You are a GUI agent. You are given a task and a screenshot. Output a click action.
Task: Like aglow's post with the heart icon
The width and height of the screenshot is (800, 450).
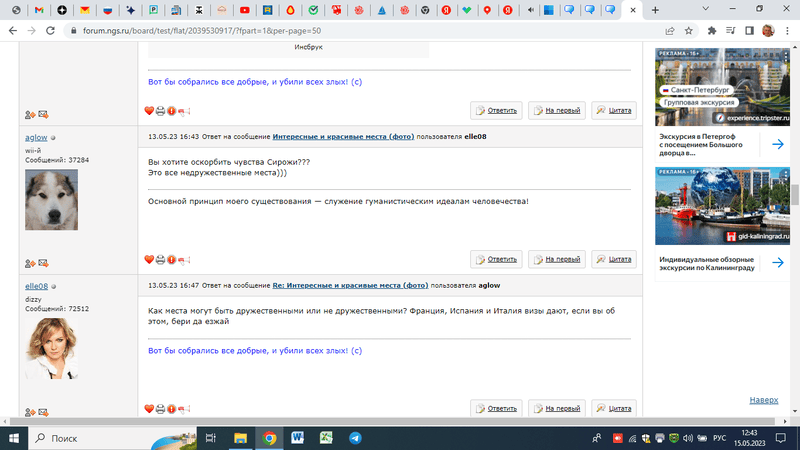coord(150,259)
